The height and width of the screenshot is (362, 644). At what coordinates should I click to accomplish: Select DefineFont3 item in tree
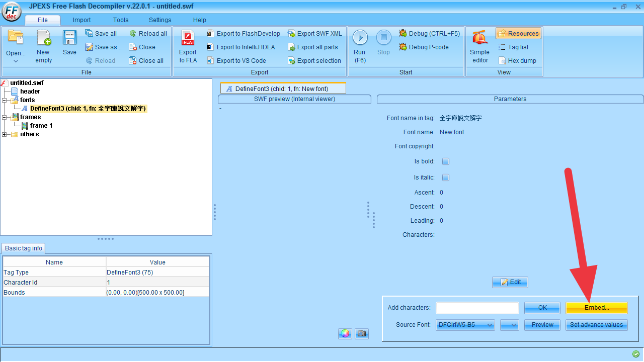88,109
